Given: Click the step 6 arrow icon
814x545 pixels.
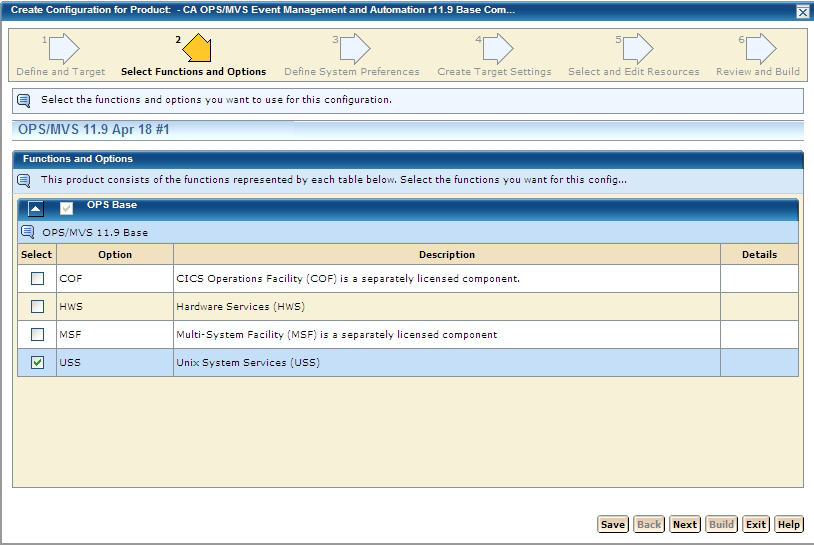Looking at the screenshot, I should pos(761,48).
